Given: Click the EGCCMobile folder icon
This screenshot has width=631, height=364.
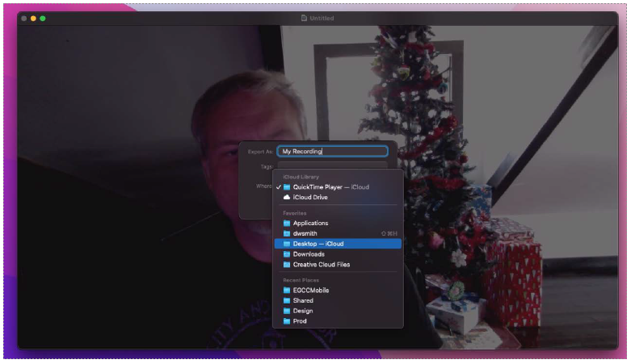Looking at the screenshot, I should [x=286, y=291].
